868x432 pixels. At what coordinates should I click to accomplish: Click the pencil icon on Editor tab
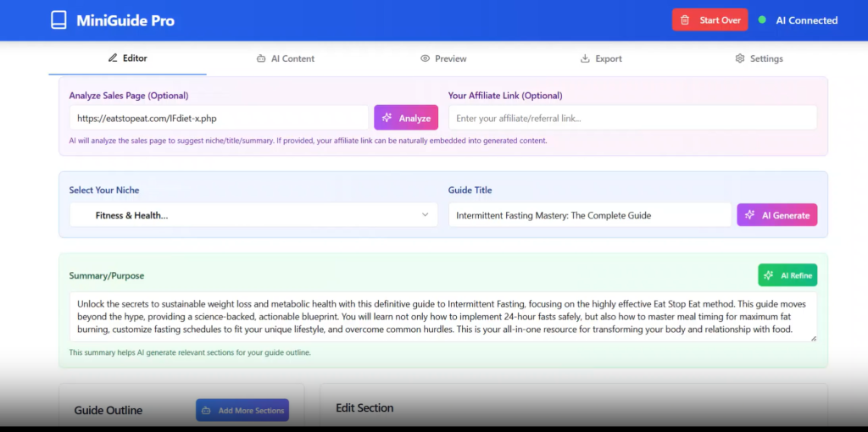(x=113, y=58)
